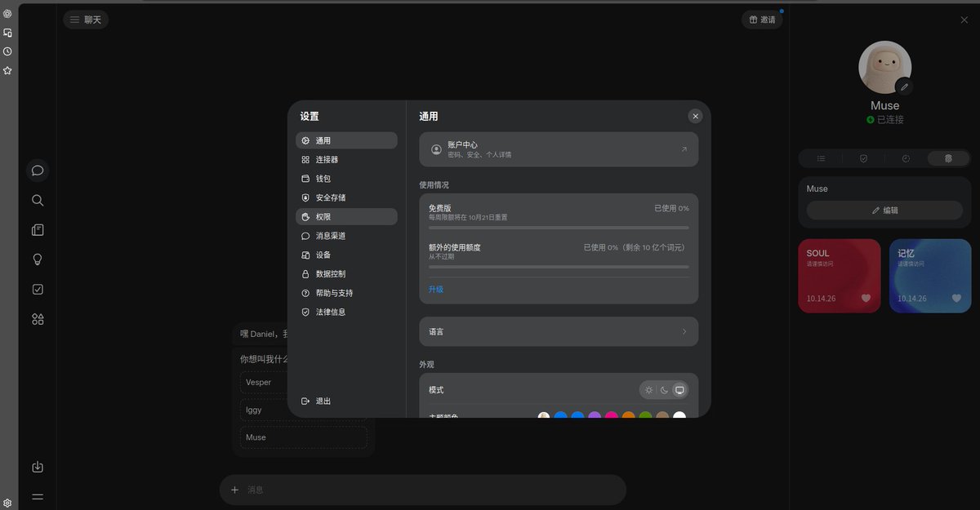Viewport: 980px width, 510px height.
Task: Select dark mode moon icon
Action: pyautogui.click(x=664, y=390)
